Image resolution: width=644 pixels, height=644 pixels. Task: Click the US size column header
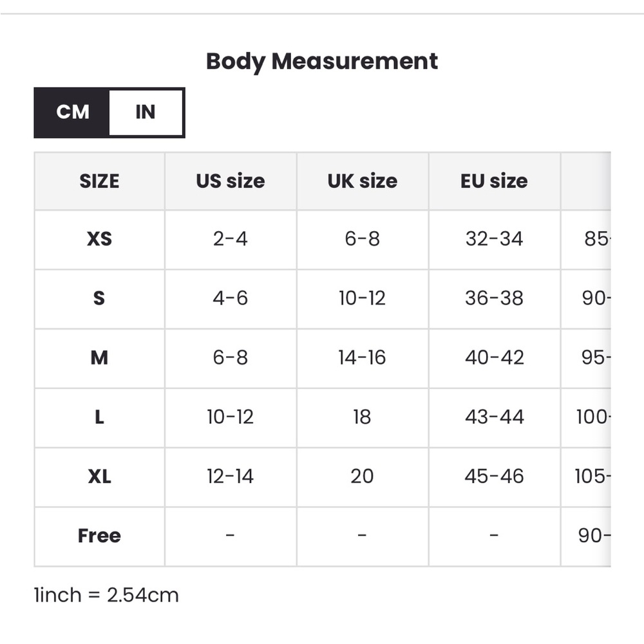coord(231,181)
